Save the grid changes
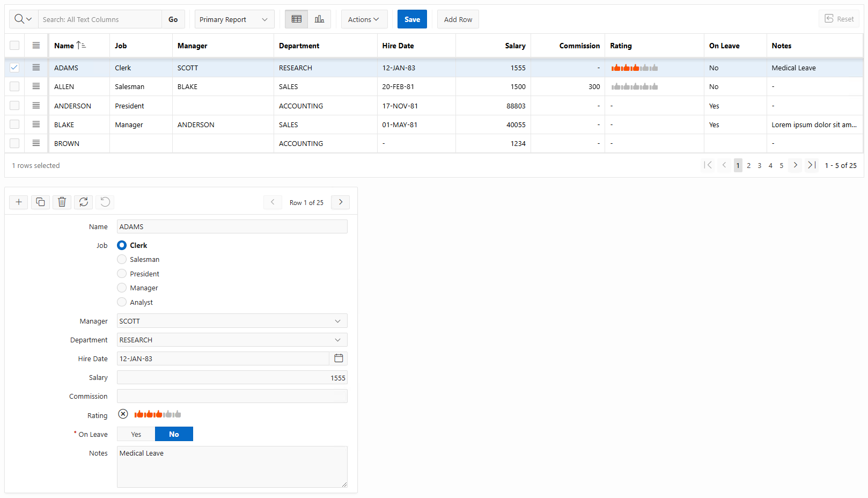868x498 pixels. pos(412,19)
